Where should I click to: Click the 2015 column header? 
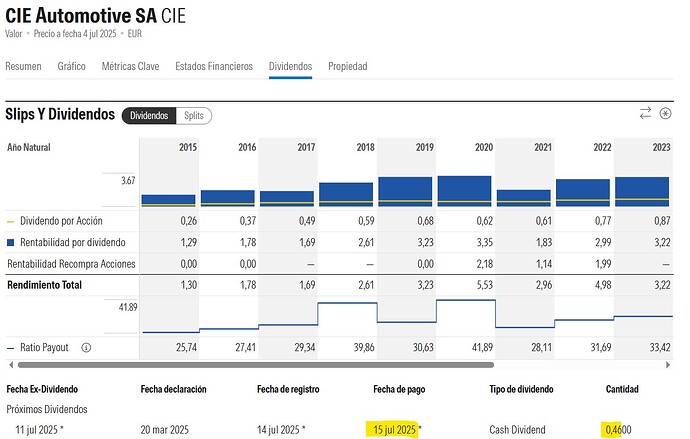[x=187, y=147]
